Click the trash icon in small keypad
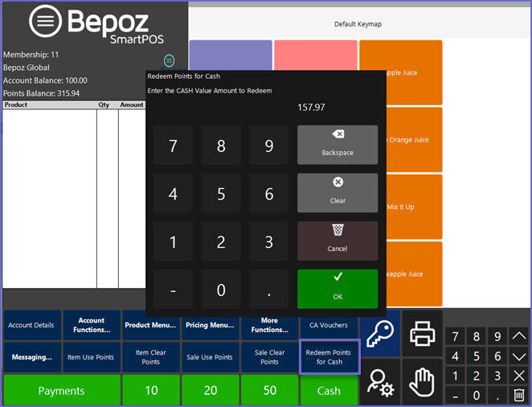 pos(519,395)
